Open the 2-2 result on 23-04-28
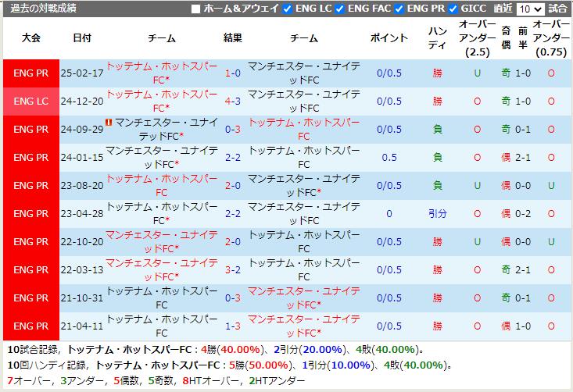The width and height of the screenshot is (573, 392). pos(233,214)
